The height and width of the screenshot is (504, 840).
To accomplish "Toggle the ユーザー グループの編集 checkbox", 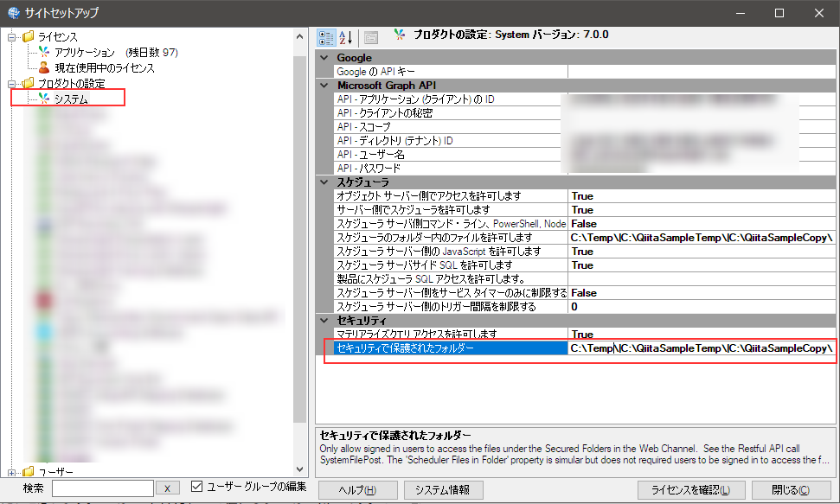I will point(196,487).
